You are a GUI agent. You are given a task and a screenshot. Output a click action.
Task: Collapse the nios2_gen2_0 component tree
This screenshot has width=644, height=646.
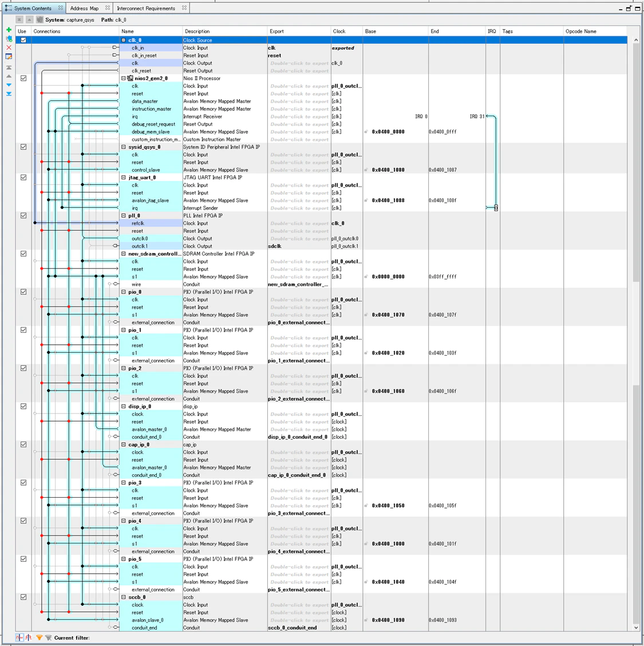(124, 78)
